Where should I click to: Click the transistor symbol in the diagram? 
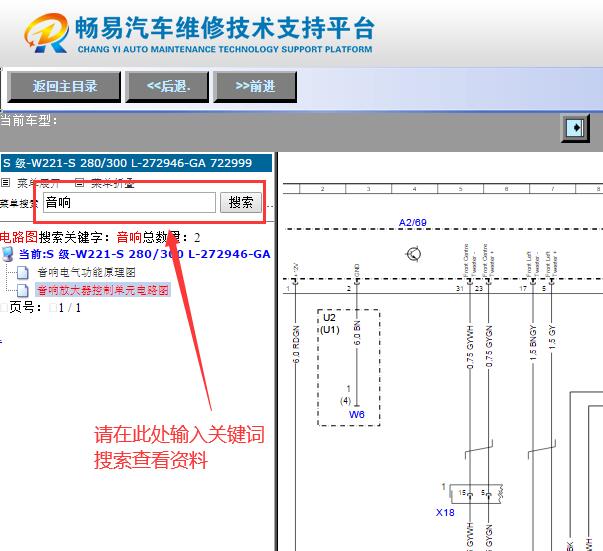(x=414, y=254)
